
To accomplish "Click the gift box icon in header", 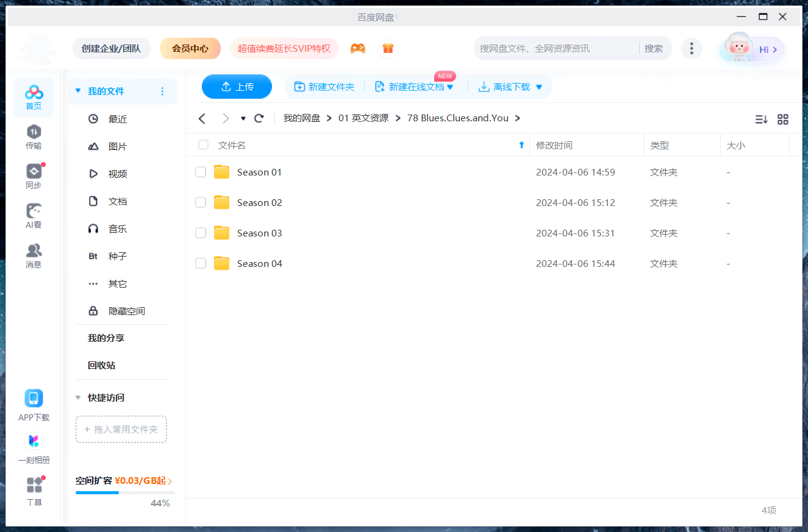I will (x=388, y=49).
